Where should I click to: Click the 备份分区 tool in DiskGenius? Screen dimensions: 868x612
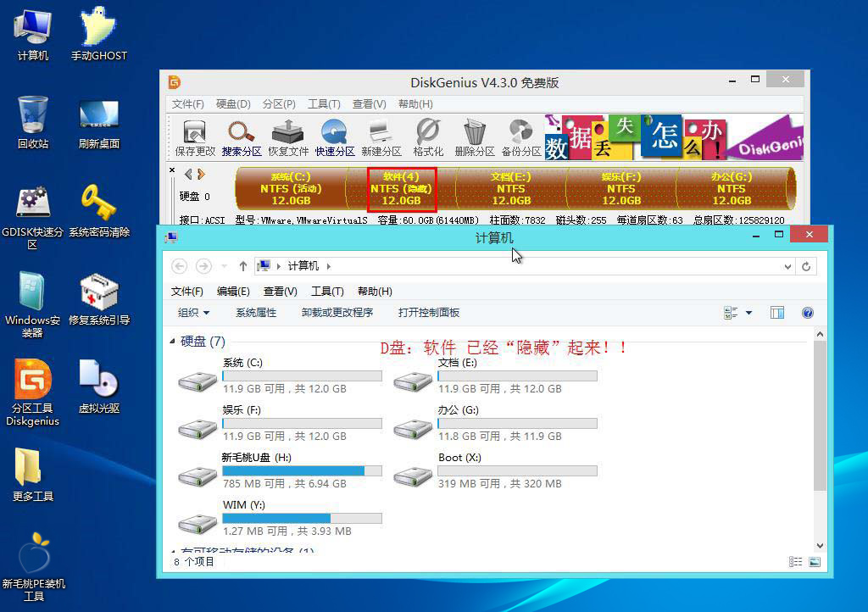[521, 138]
